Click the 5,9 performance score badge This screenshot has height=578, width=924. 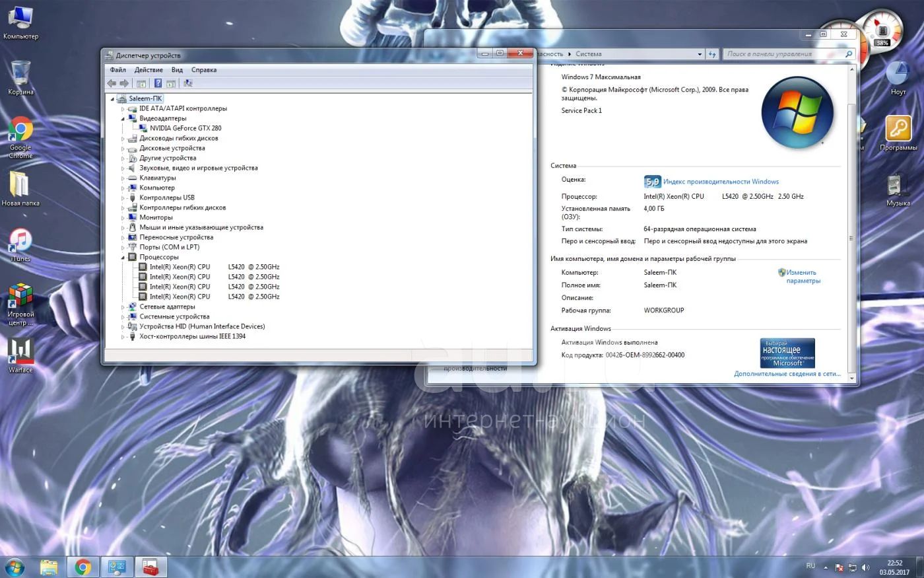point(652,182)
